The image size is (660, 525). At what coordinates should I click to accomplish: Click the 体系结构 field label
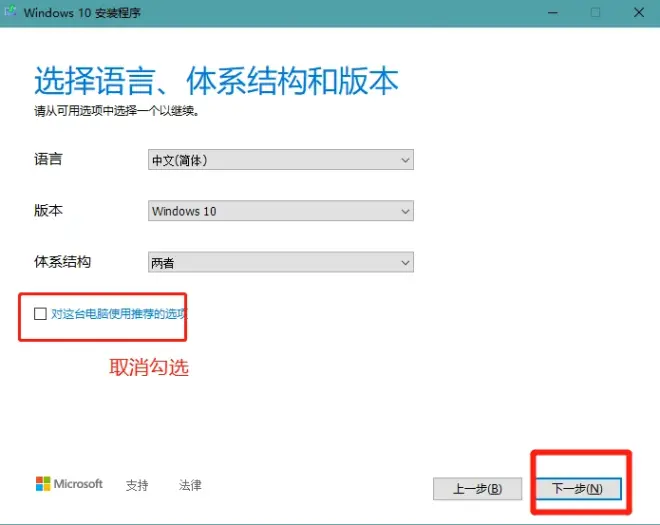coord(62,262)
